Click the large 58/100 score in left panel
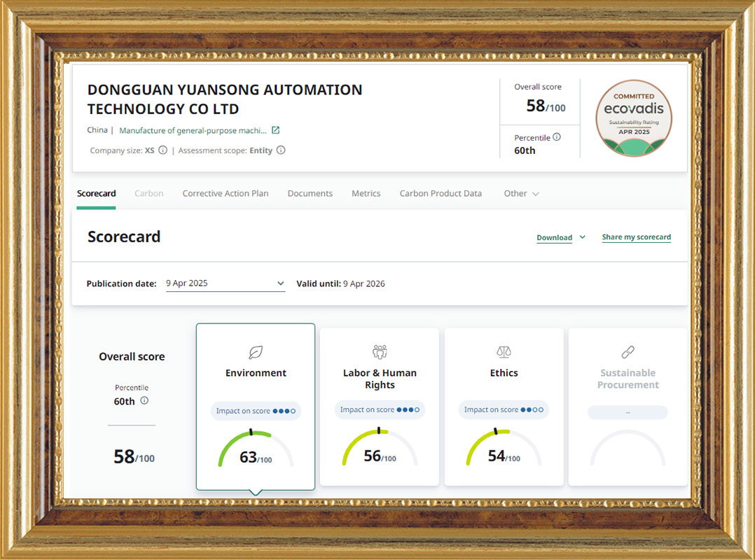The height and width of the screenshot is (560, 755). 134,456
